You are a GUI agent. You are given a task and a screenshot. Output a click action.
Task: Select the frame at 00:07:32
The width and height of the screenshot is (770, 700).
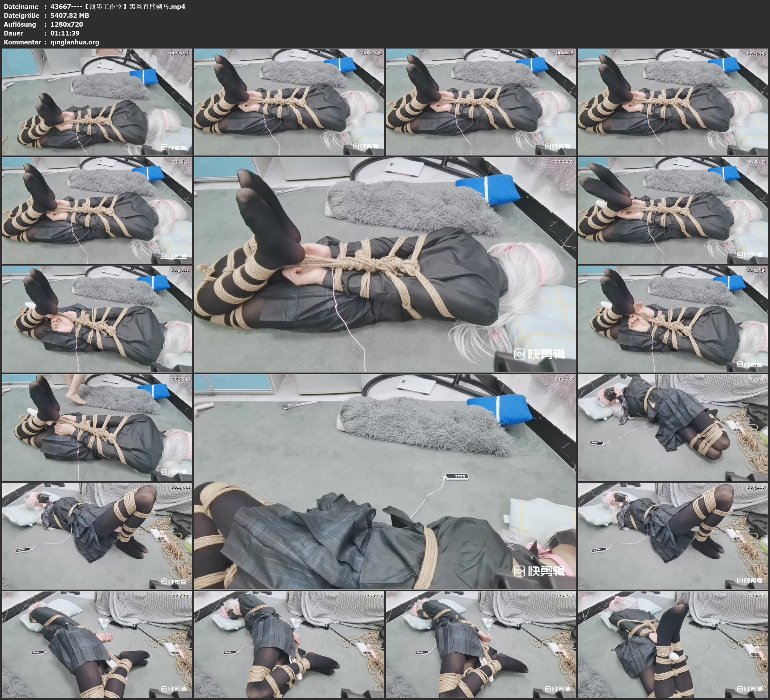(x=289, y=102)
